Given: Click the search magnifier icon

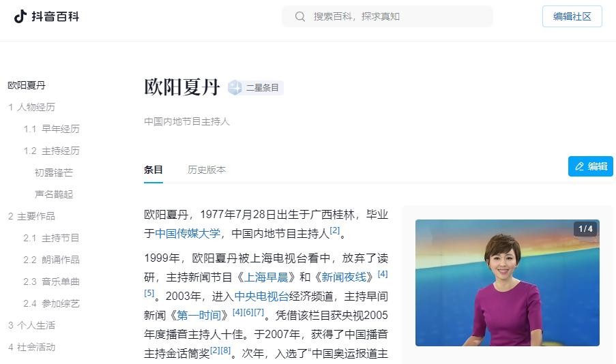Looking at the screenshot, I should [x=300, y=16].
